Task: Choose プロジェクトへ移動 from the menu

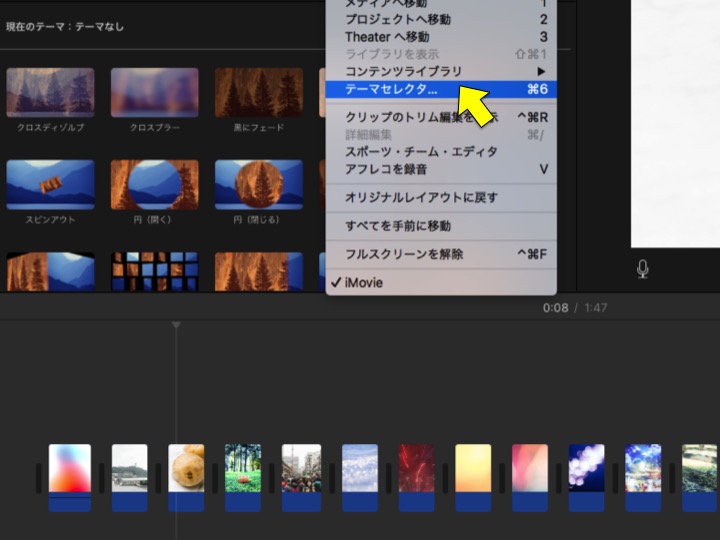Action: click(441, 19)
